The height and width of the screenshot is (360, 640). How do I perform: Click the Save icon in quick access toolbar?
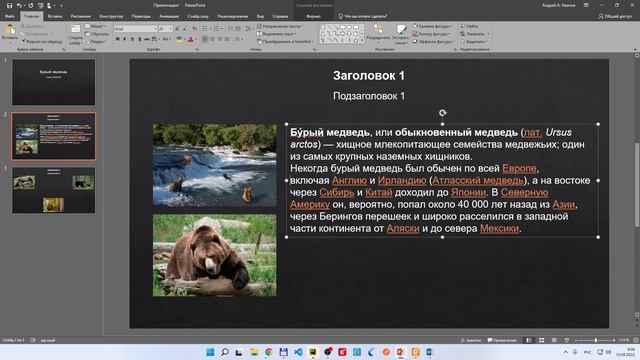(9, 5)
